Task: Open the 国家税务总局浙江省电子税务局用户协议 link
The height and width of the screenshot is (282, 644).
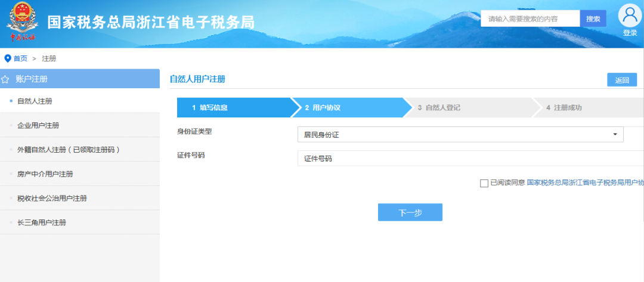Action: click(x=586, y=182)
